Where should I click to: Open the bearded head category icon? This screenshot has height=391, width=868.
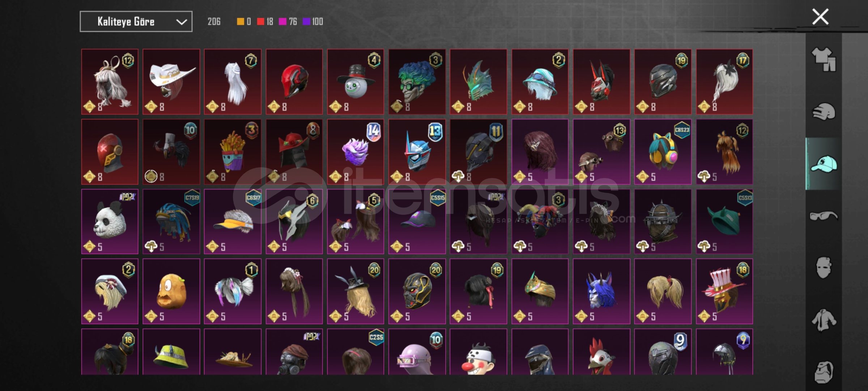tap(824, 372)
